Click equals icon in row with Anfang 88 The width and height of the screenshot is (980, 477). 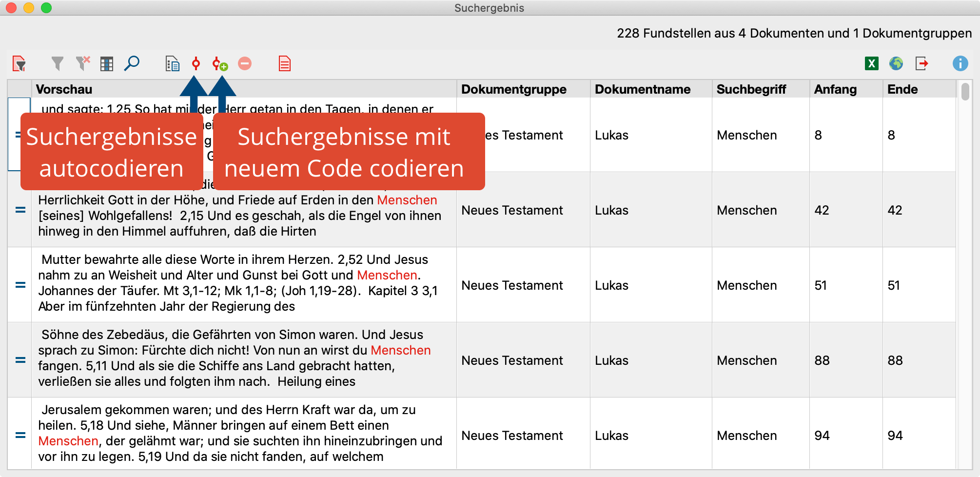pyautogui.click(x=20, y=360)
